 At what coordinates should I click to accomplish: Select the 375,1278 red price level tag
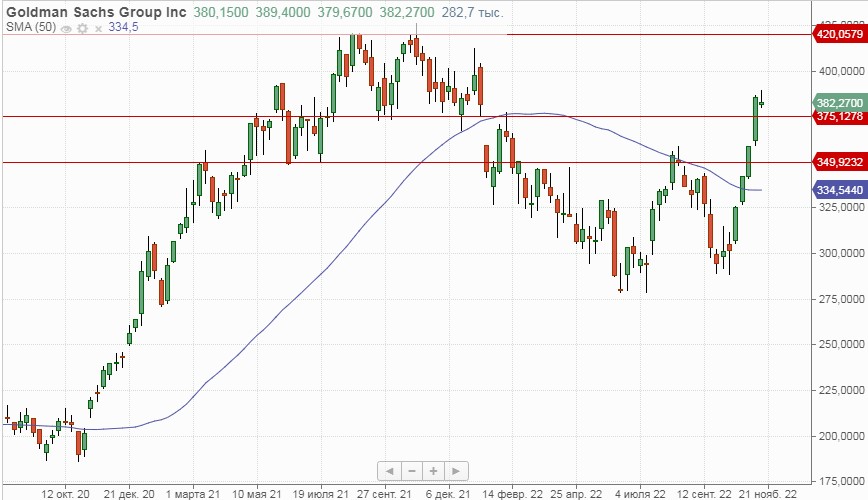click(x=840, y=117)
